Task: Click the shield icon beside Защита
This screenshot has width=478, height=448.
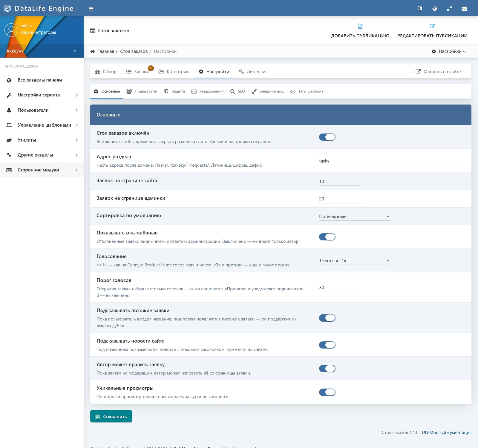Action: tap(166, 91)
